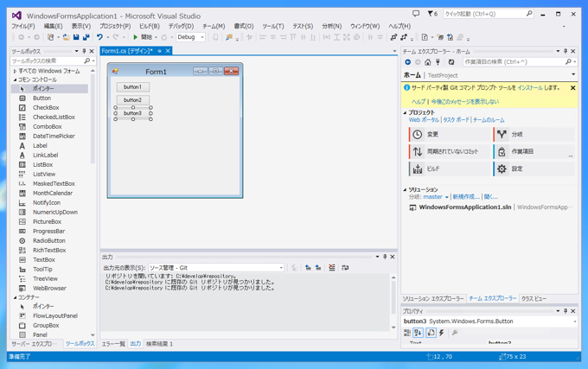
Task: Dismiss the yellow Git notification bar
Action: click(572, 87)
